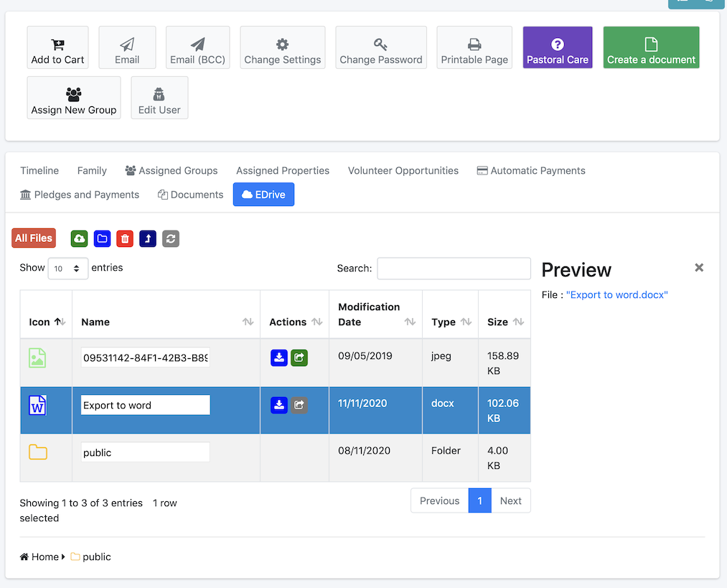Send an Email (BCC)
This screenshot has height=588, width=727.
click(197, 47)
